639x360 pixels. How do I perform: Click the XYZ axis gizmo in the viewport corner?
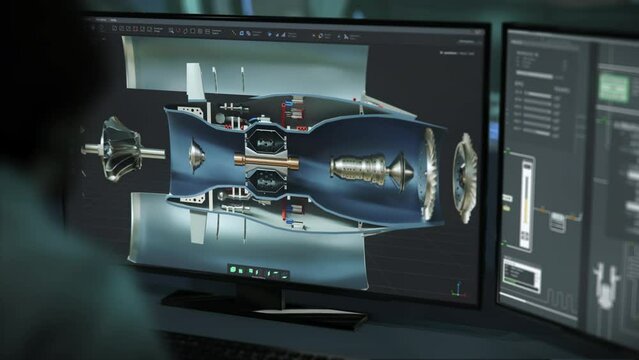click(458, 289)
